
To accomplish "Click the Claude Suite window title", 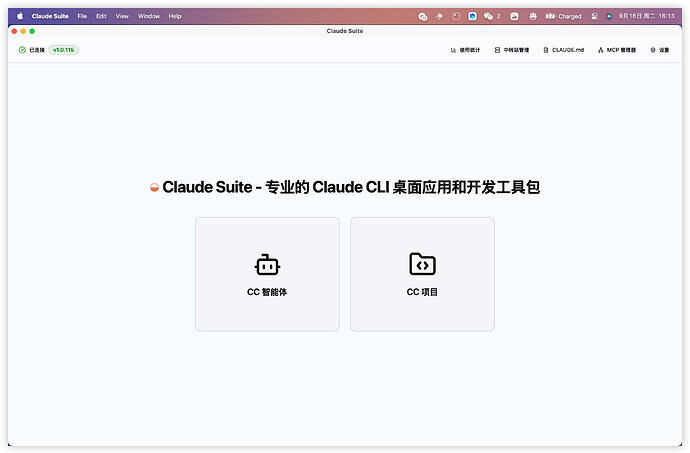I will coord(345,31).
